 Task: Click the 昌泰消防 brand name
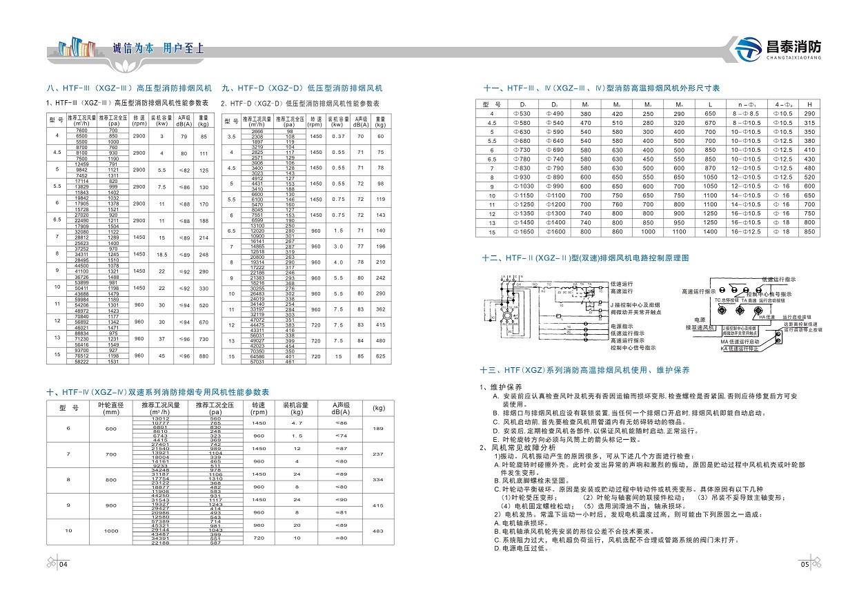click(x=793, y=47)
